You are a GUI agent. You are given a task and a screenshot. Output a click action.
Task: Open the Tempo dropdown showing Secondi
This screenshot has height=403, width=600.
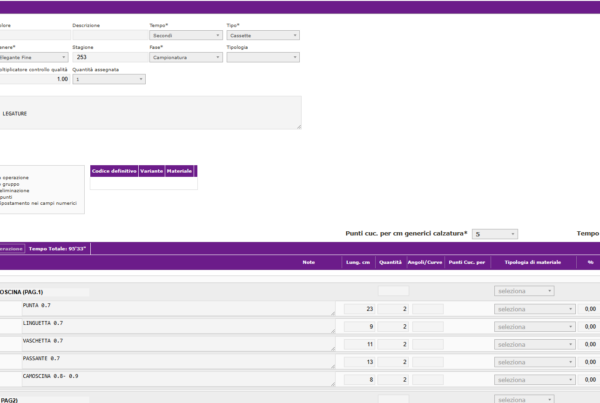click(186, 36)
